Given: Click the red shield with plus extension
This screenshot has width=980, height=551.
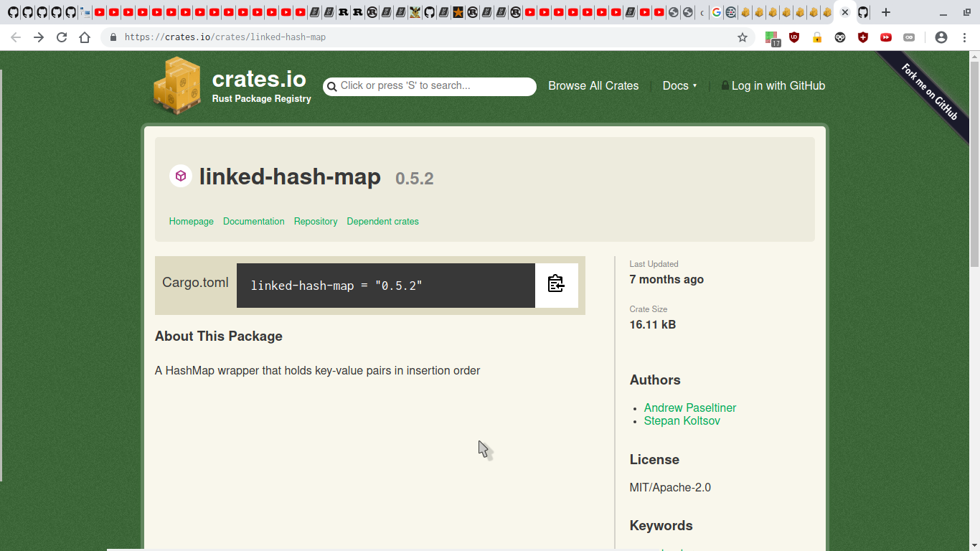Looking at the screenshot, I should point(863,37).
